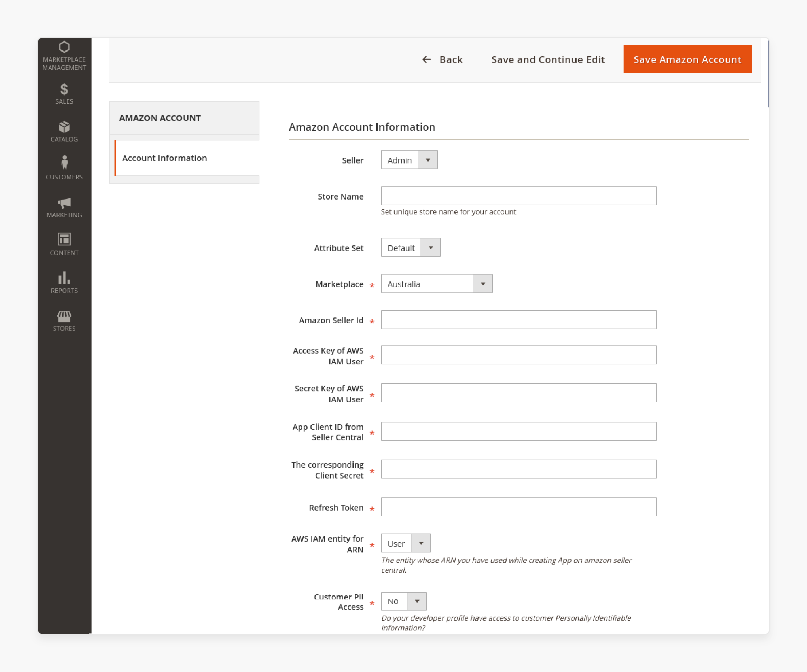Image resolution: width=807 pixels, height=672 pixels.
Task: Click the Marketplace field label
Action: click(x=339, y=284)
